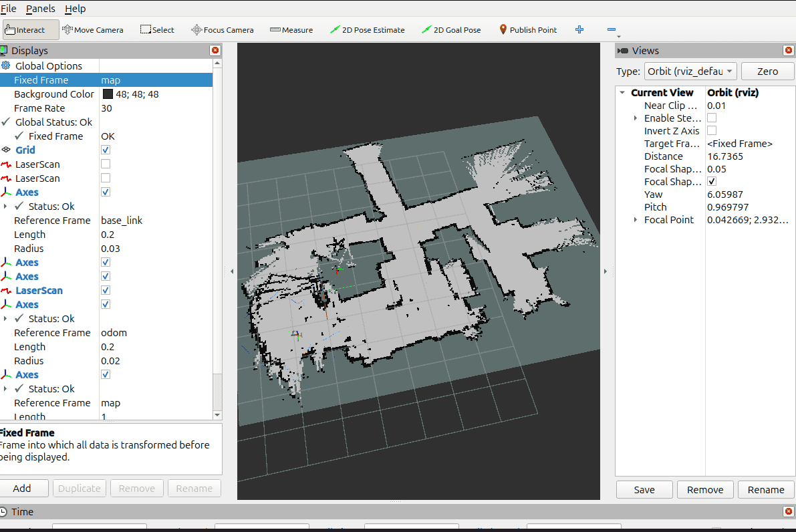Expand the Focal Point property
This screenshot has width=796, height=532.
pyautogui.click(x=636, y=220)
